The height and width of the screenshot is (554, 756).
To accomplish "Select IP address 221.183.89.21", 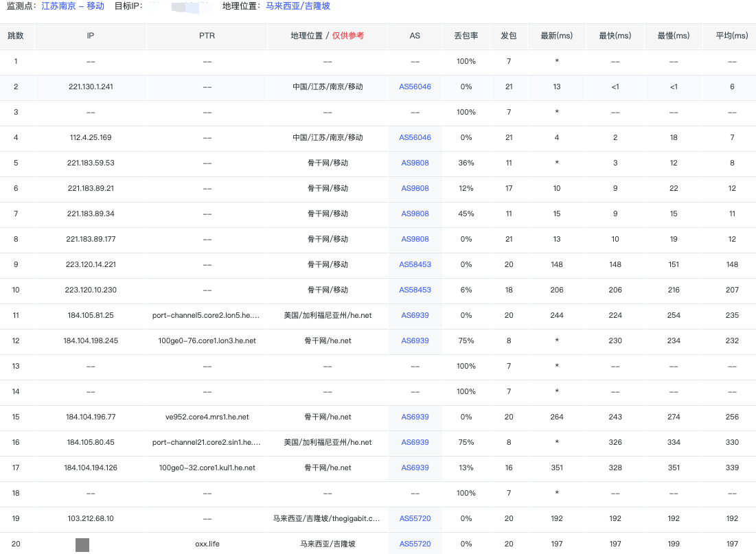I will tap(91, 188).
